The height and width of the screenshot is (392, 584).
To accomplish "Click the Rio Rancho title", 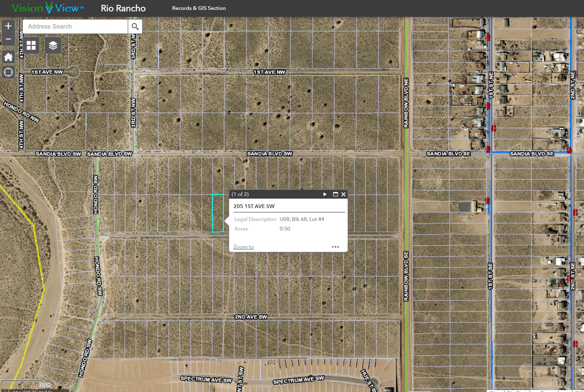I will tap(123, 8).
